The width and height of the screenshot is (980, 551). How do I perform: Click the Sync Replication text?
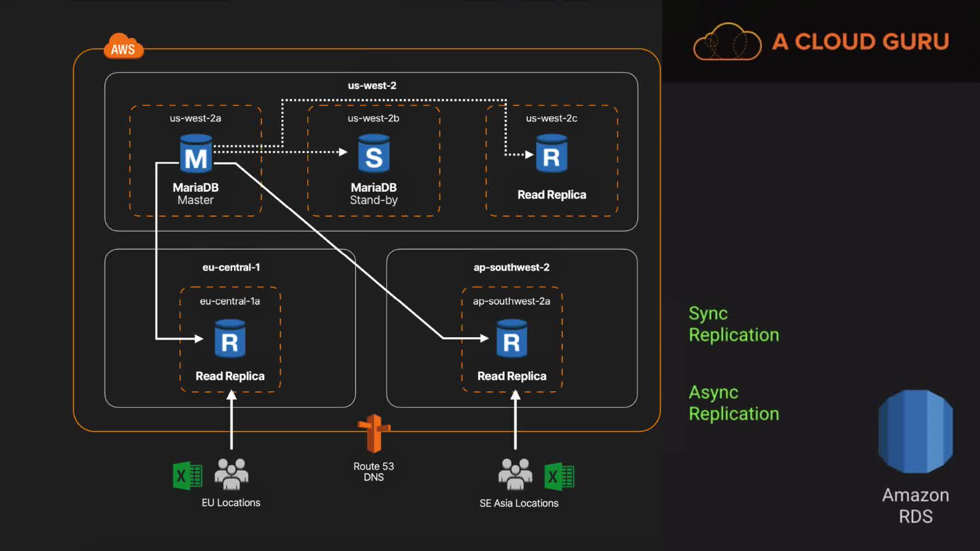coord(733,324)
